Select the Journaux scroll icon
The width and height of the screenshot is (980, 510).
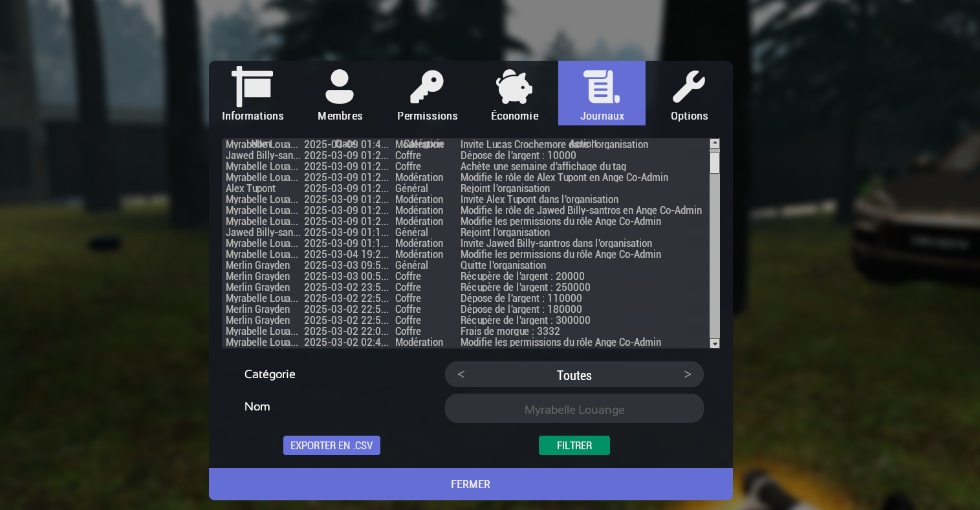point(602,87)
